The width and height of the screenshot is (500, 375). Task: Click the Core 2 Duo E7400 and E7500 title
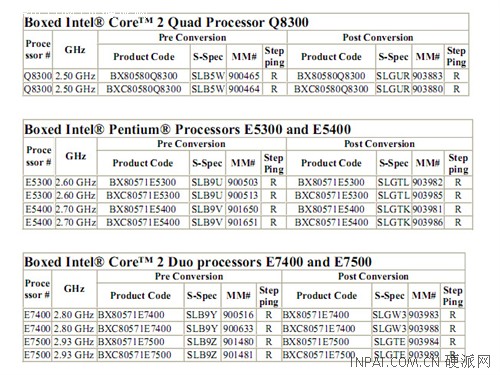pos(198,262)
